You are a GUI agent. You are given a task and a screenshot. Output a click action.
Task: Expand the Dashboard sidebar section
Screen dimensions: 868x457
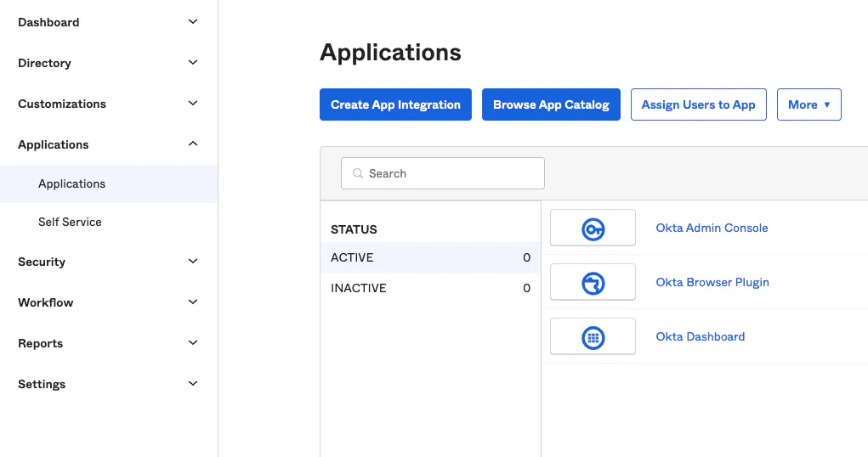[193, 22]
